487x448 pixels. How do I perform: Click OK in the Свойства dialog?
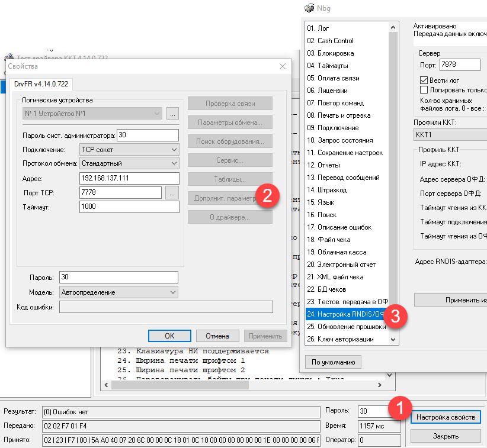click(x=169, y=336)
